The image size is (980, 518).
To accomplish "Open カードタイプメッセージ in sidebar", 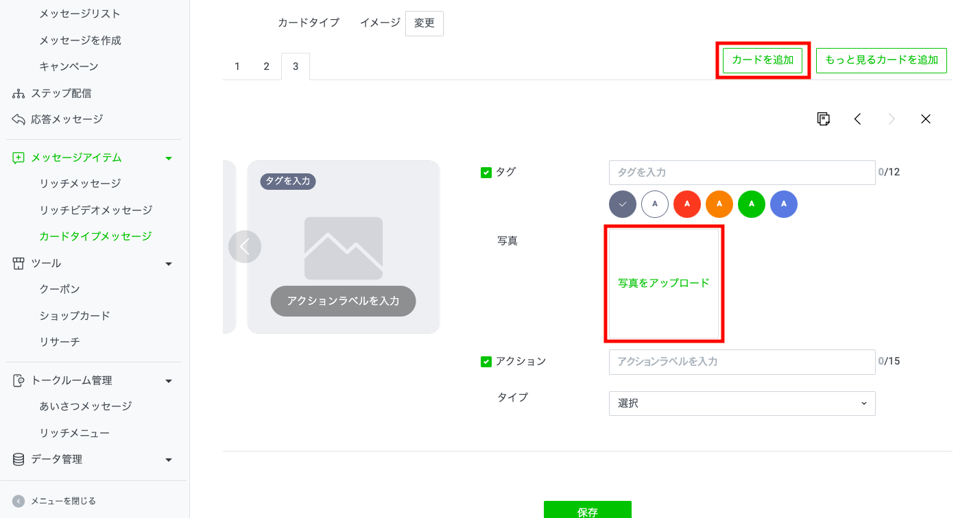I will [x=95, y=236].
